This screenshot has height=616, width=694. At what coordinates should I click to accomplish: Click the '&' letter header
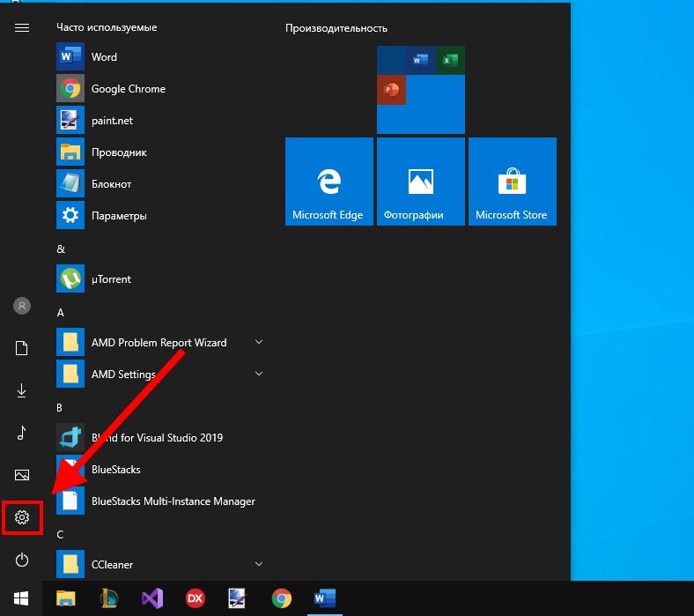(x=61, y=249)
